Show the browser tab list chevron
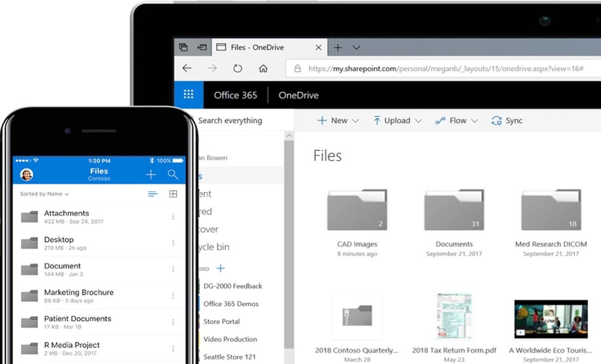This screenshot has width=601, height=364. point(357,47)
